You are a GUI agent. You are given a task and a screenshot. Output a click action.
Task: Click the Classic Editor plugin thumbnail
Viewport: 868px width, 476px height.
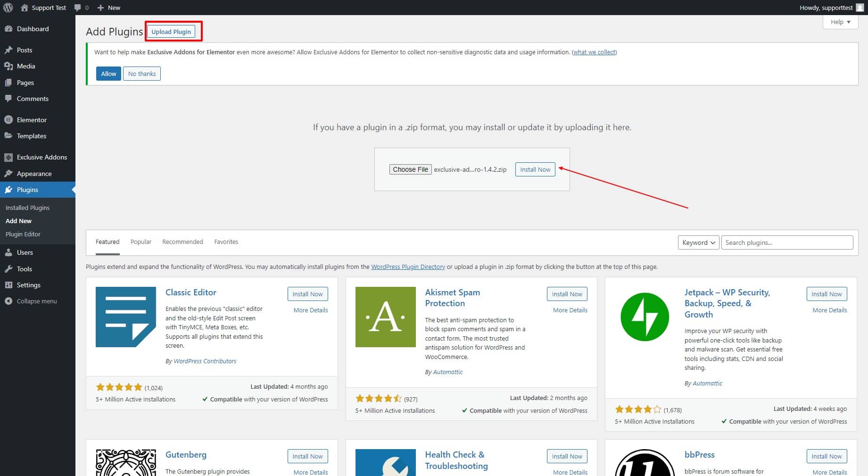126,317
